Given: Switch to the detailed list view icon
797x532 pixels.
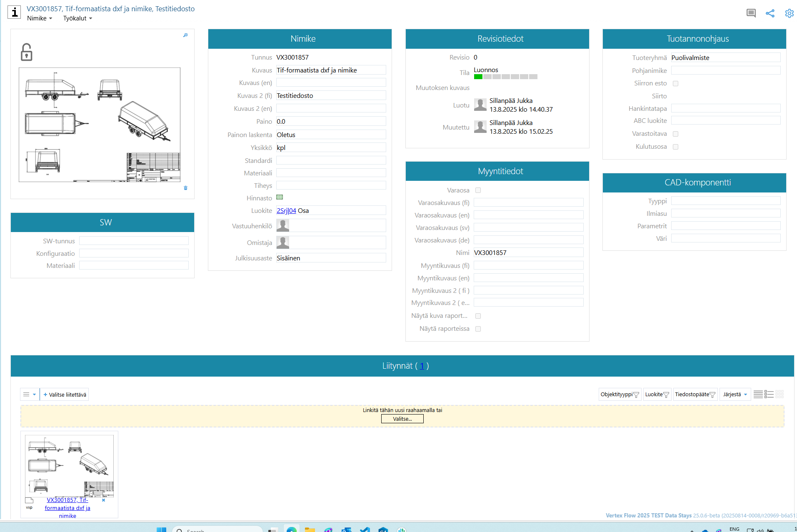Looking at the screenshot, I should pyautogui.click(x=769, y=395).
